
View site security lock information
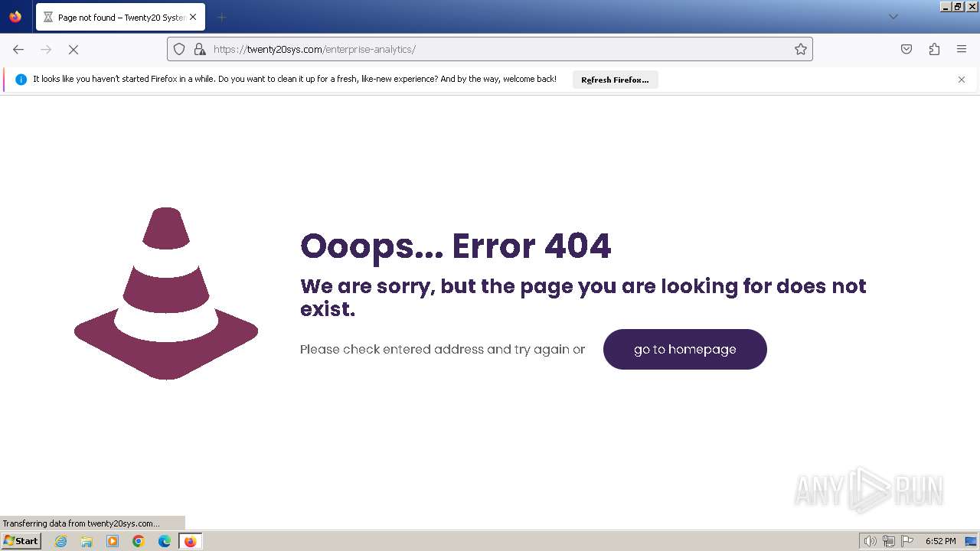point(200,49)
